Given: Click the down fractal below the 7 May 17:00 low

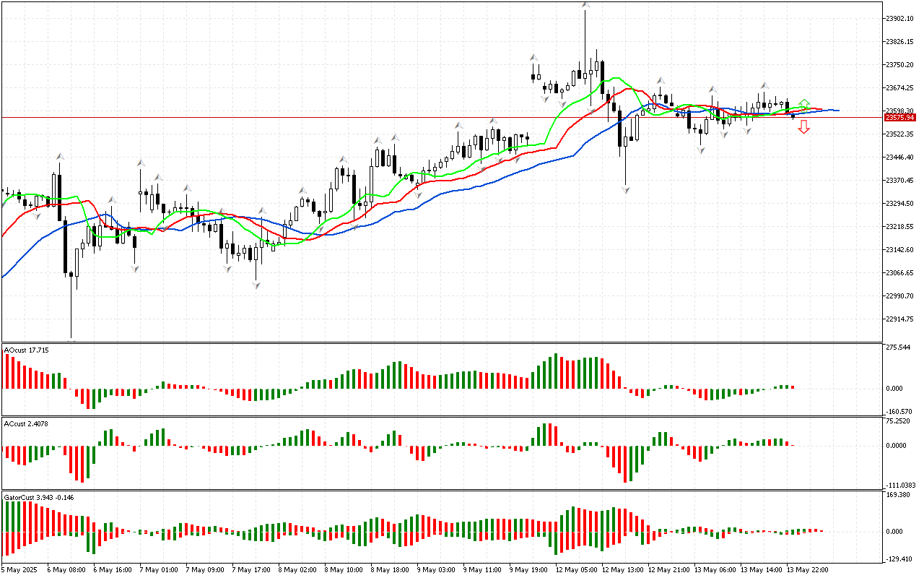Looking at the screenshot, I should [256, 286].
